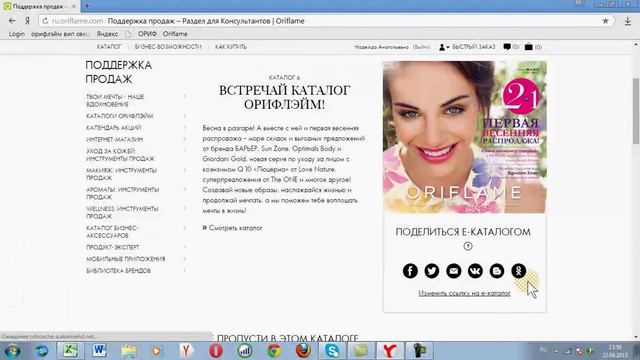Open Opera from the taskbar

coord(216,351)
